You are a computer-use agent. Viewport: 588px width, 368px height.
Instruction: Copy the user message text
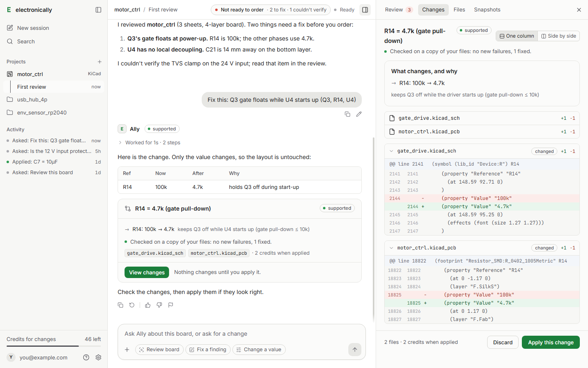point(347,114)
